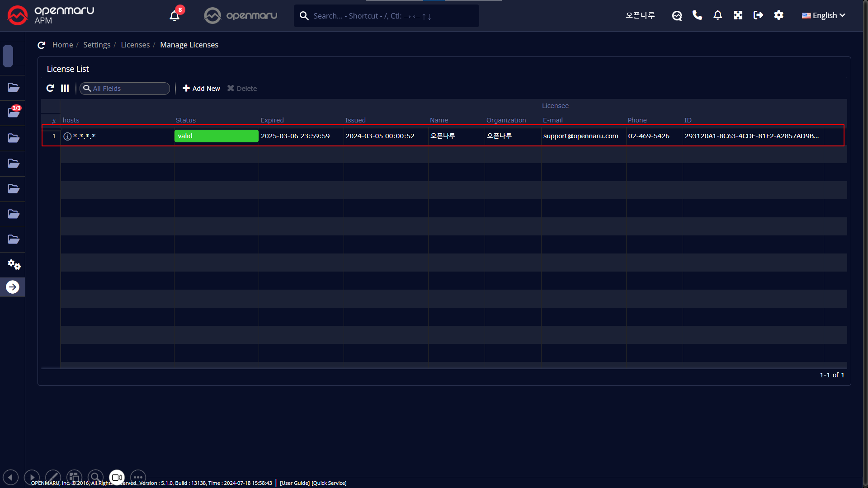
Task: Click the logout arrow icon
Action: (x=758, y=15)
